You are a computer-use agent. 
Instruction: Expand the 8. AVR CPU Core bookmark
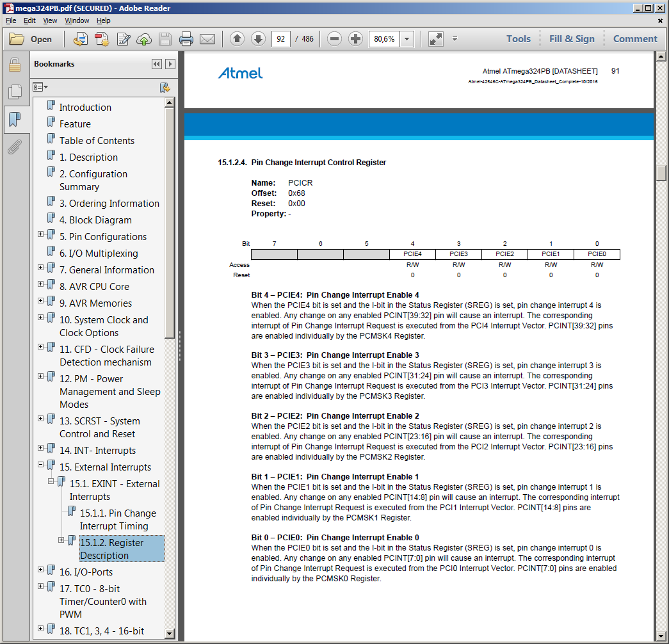pos(40,284)
